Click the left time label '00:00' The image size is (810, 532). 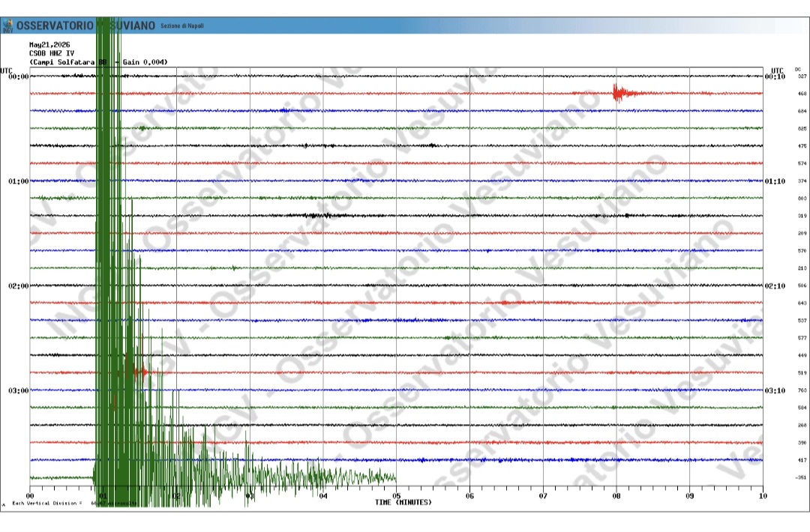[19, 77]
